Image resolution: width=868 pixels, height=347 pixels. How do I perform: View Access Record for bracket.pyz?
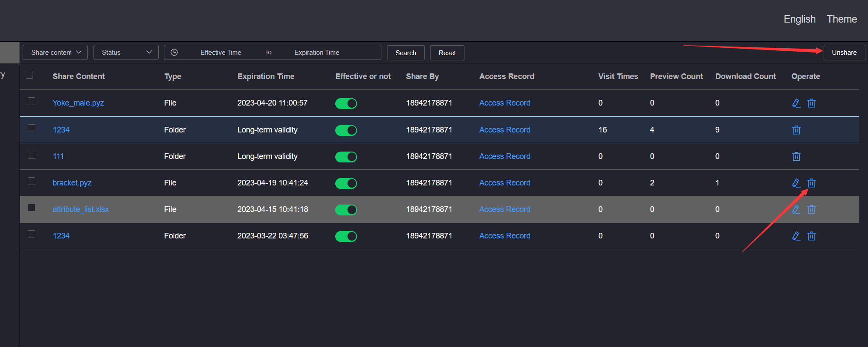pyautogui.click(x=505, y=183)
